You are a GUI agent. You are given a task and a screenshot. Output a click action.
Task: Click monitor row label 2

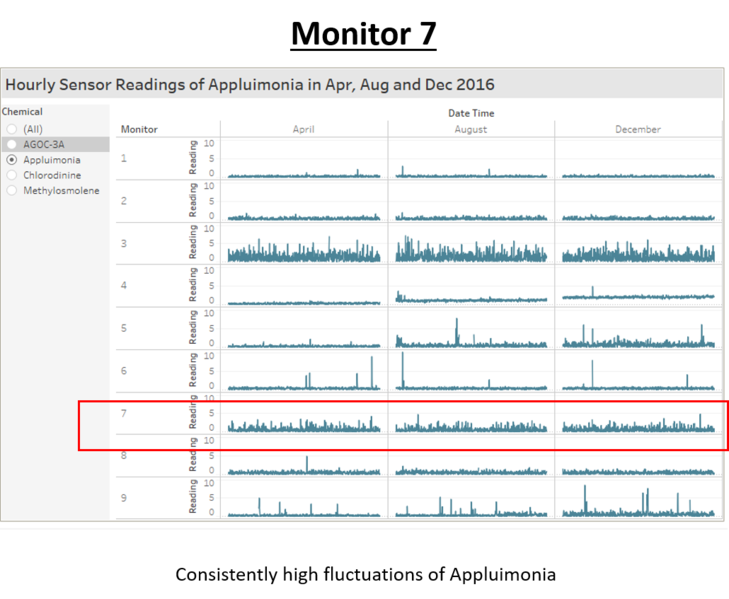[x=124, y=201]
